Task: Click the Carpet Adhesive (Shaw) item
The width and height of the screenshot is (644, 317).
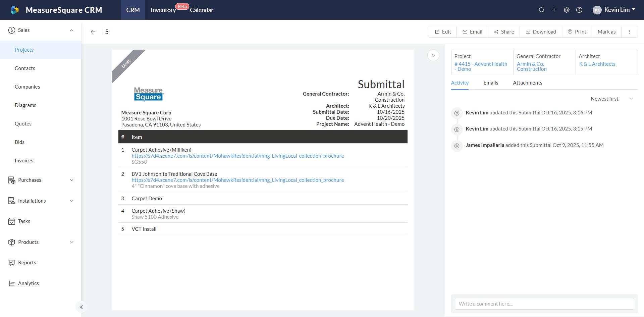Action: (x=263, y=214)
